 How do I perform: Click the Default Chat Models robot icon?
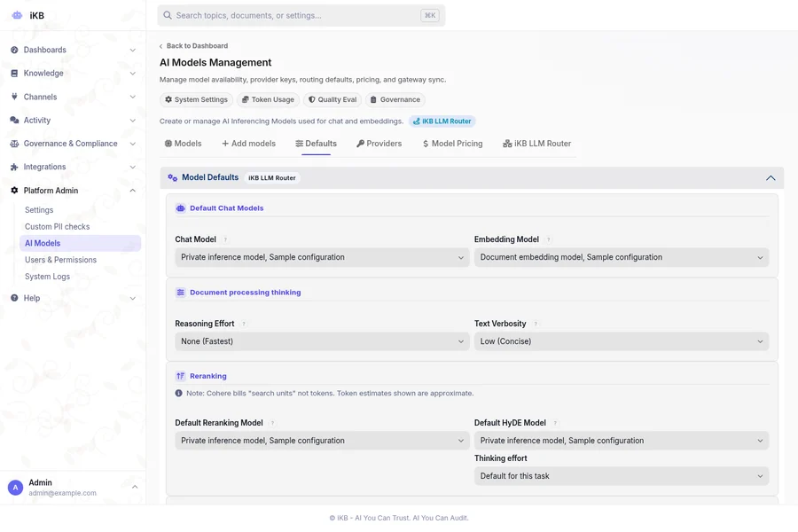[x=181, y=208]
